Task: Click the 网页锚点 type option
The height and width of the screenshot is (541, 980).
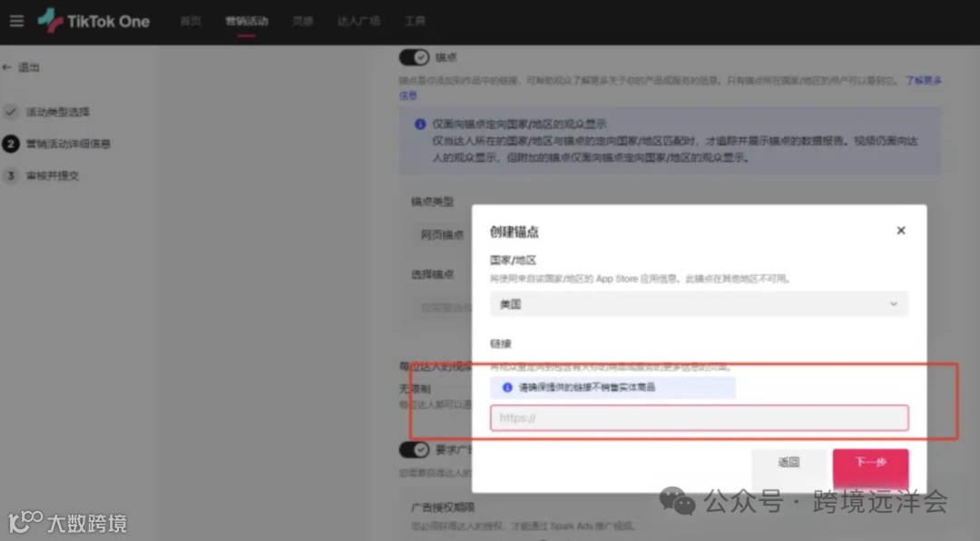Action: click(x=442, y=235)
